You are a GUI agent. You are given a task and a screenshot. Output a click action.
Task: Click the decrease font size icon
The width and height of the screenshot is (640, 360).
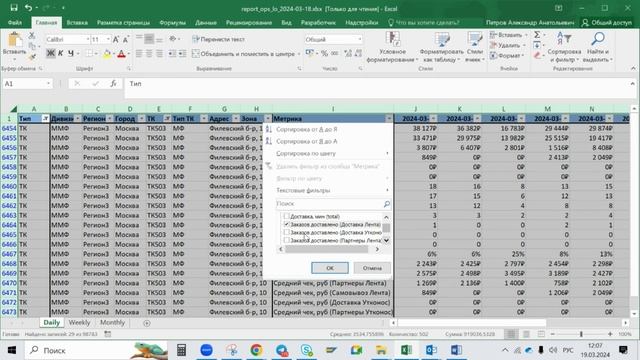click(x=126, y=40)
